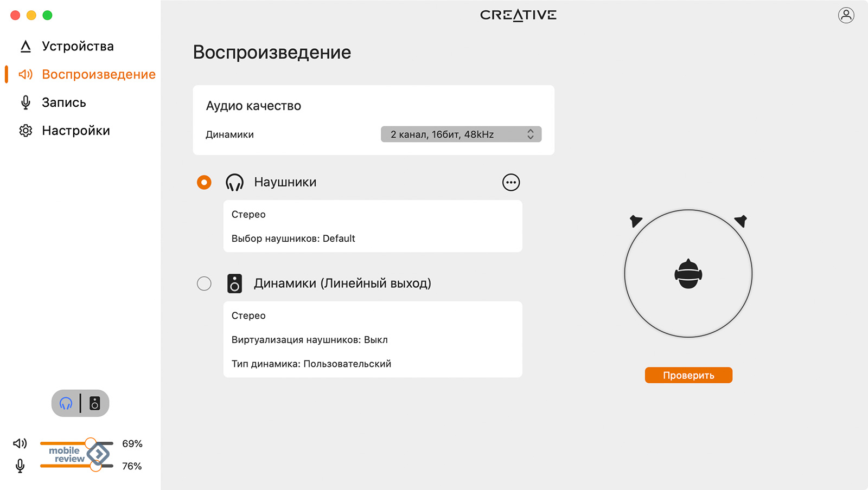Click the gear icon beside Настройки
Image resolution: width=868 pixels, height=490 pixels.
tap(25, 131)
